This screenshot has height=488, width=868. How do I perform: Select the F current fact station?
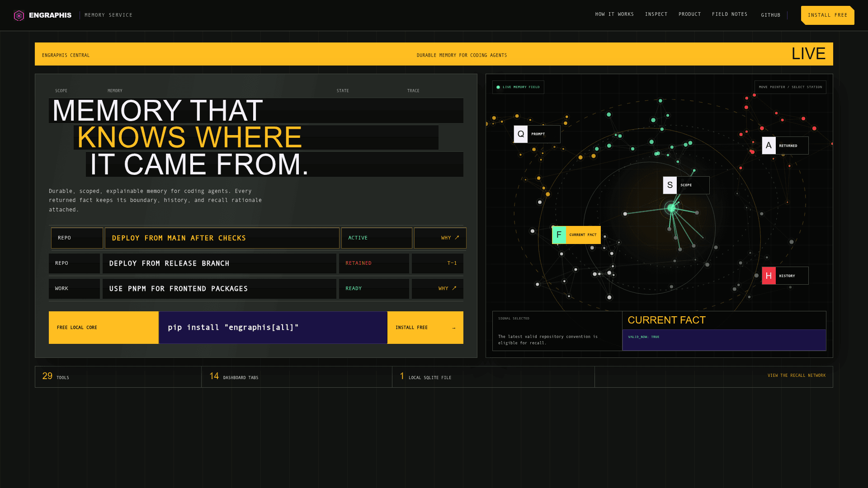[x=576, y=235]
